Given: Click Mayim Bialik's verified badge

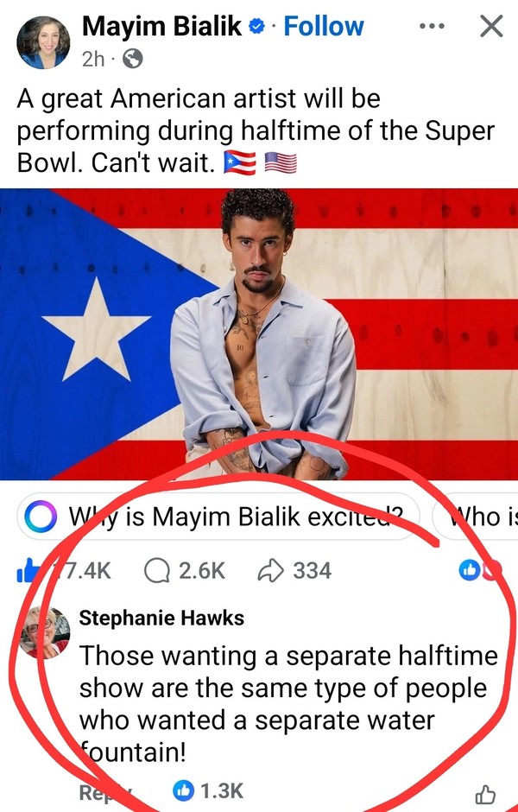Looking at the screenshot, I should 256,27.
